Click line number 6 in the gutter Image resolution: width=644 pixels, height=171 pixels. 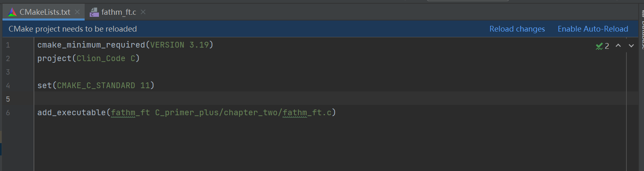pos(8,113)
